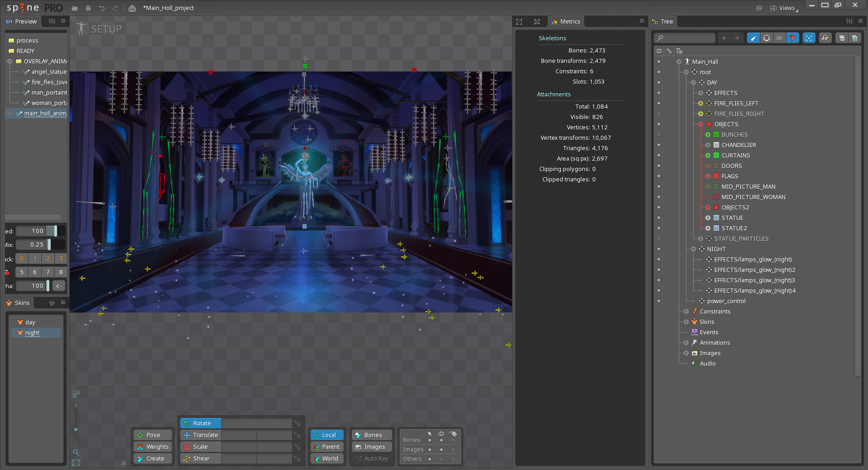Viewport: 868px width, 470px height.
Task: Click the center-on-selection icon above the tree
Action: point(809,38)
